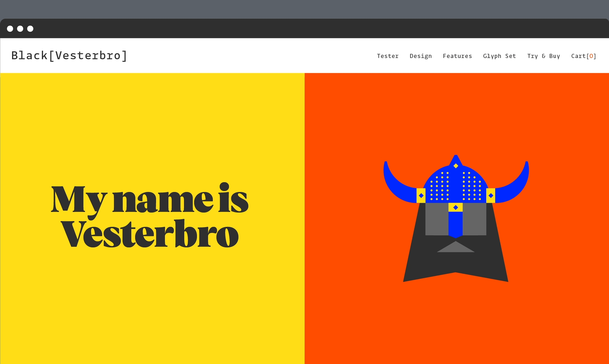Click the second window control dot
This screenshot has width=609, height=364.
[x=20, y=29]
